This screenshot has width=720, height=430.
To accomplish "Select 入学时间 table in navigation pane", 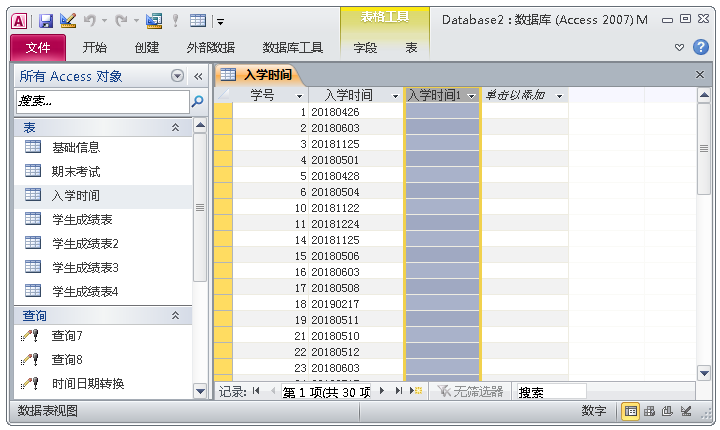I will [x=103, y=195].
